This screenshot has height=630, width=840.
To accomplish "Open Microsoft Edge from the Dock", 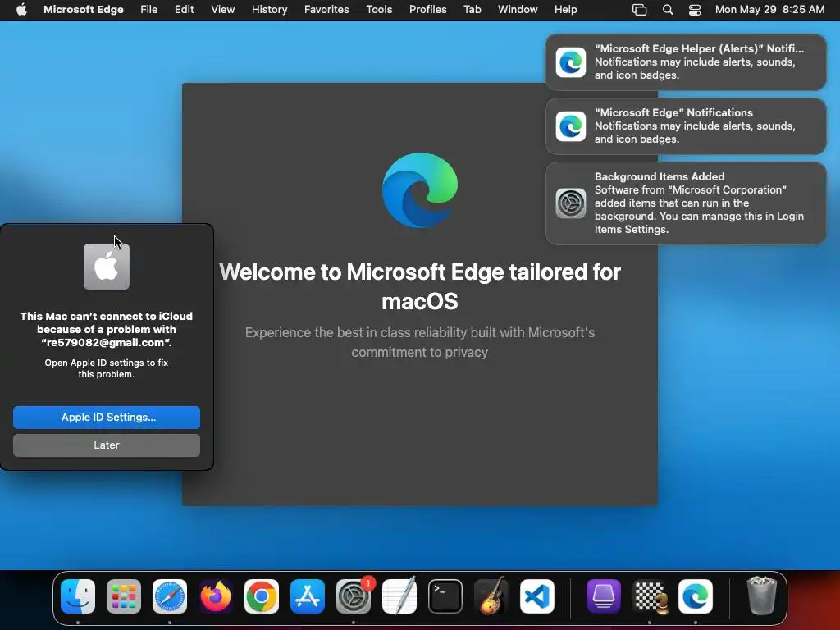I will [696, 597].
